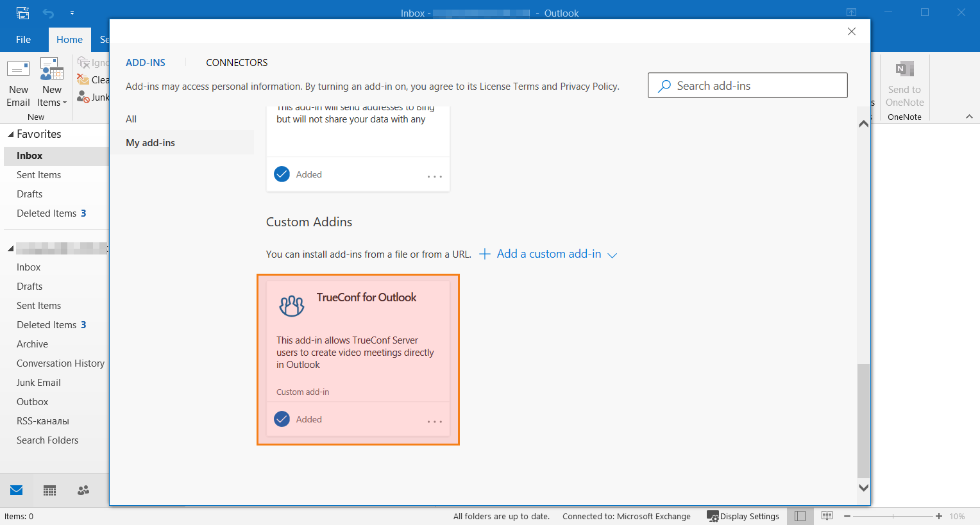980x525 pixels.
Task: Switch to Mail view icon
Action: (17, 490)
